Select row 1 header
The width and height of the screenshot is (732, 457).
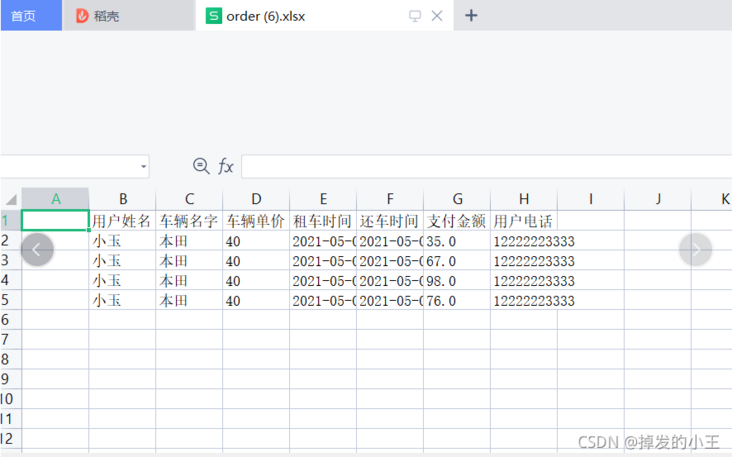pos(10,220)
